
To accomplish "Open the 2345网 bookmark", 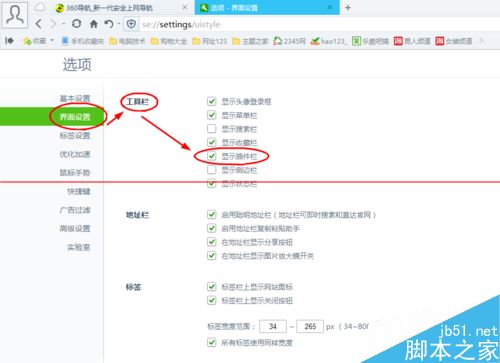I will point(289,41).
